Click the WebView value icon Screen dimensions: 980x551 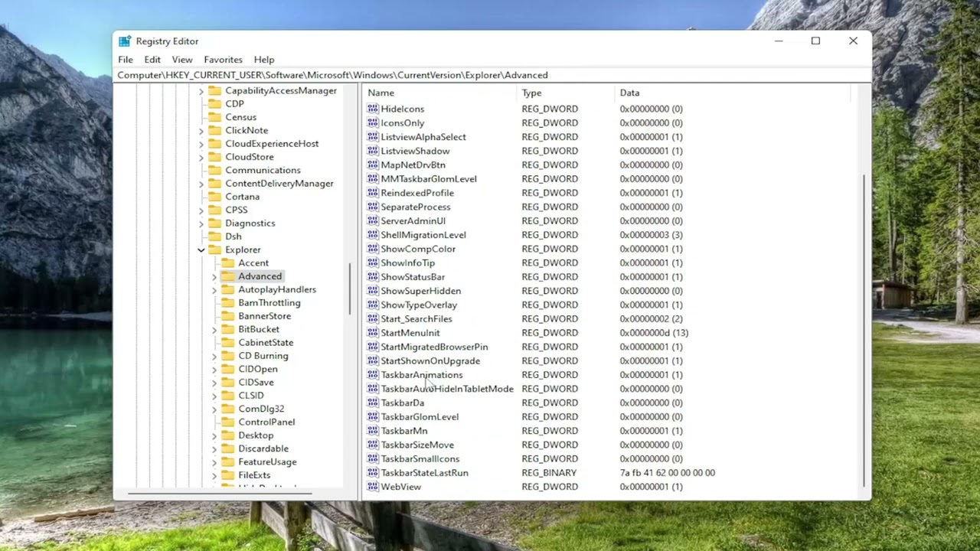pos(373,487)
